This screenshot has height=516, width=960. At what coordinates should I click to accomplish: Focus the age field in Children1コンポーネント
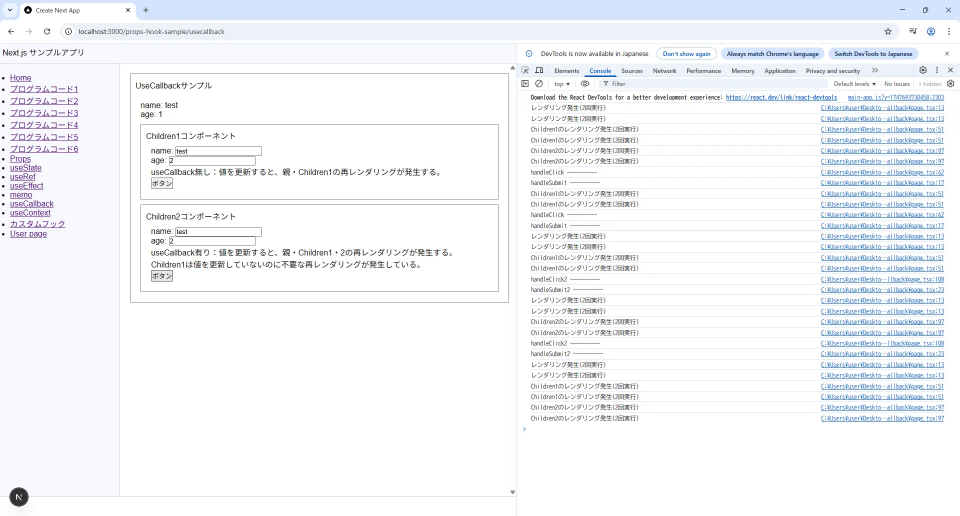pyautogui.click(x=212, y=160)
